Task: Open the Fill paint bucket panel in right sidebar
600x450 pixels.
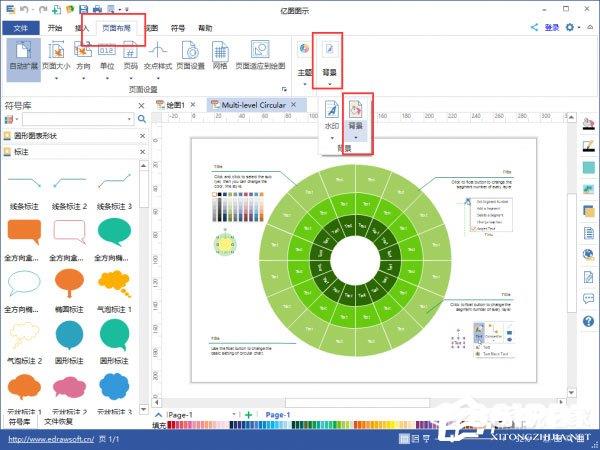Action: tap(588, 124)
